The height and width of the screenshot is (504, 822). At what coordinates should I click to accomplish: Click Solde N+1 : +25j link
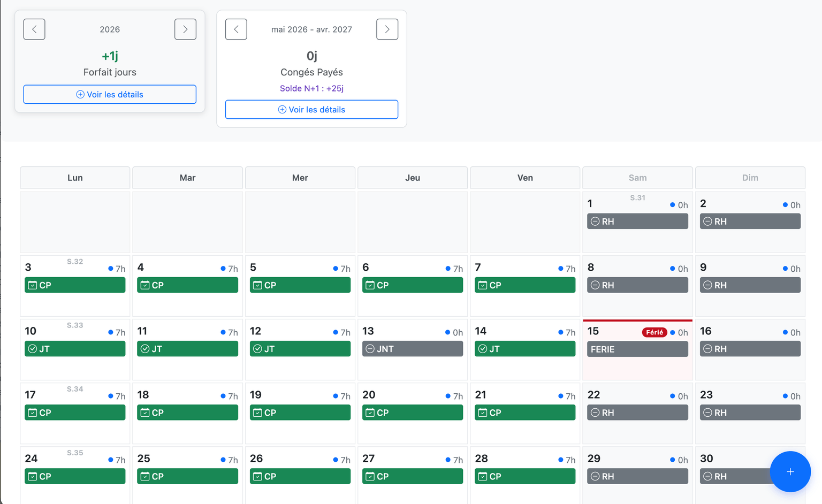(x=311, y=88)
